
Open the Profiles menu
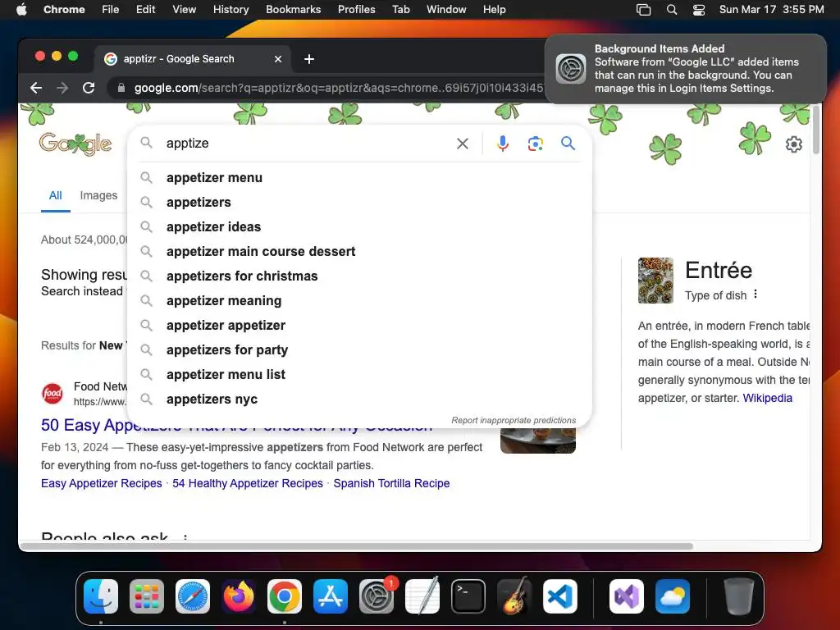[x=356, y=9]
